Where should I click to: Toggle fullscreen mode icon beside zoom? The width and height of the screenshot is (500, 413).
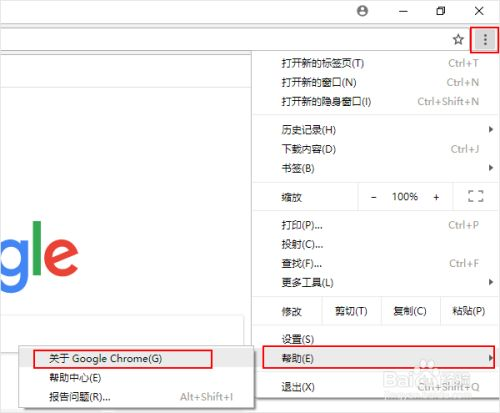pyautogui.click(x=476, y=196)
